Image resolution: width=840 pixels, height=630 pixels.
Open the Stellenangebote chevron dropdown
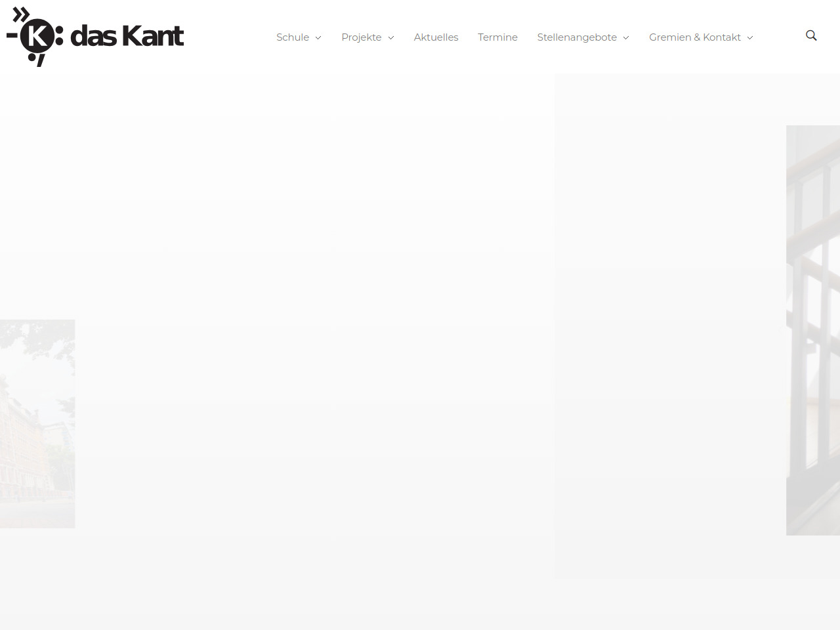pos(626,38)
